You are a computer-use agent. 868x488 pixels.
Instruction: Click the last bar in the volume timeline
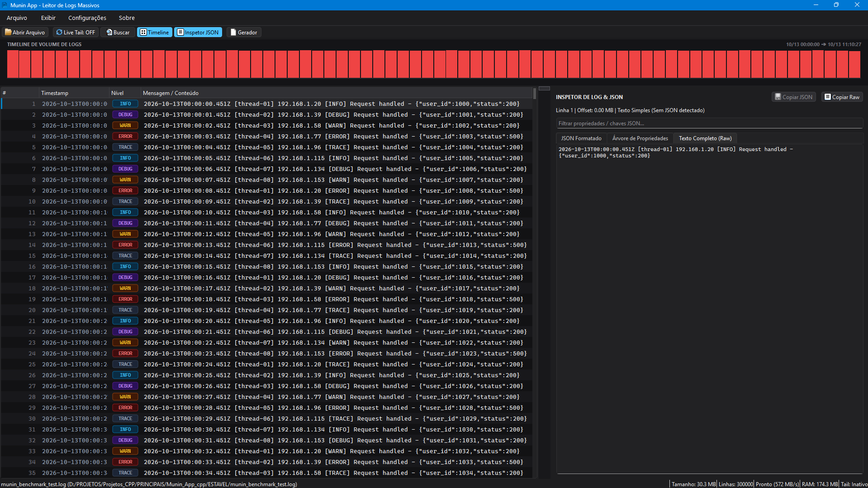tap(854, 64)
